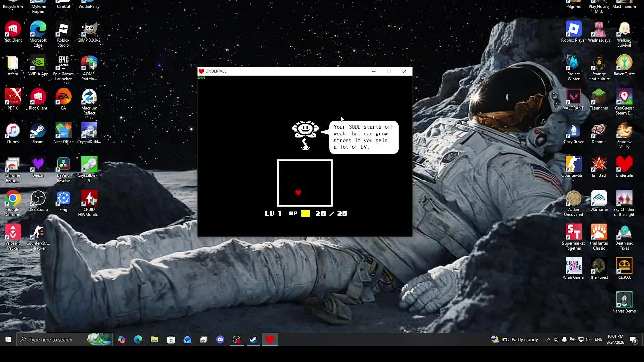The height and width of the screenshot is (362, 644).
Task: Launch Roblox Studio from desktop
Action: coord(63,34)
